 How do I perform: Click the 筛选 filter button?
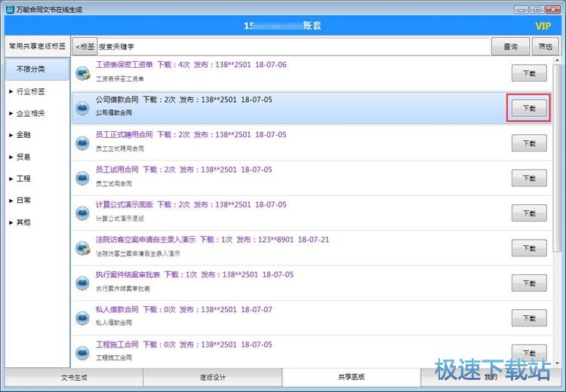click(546, 47)
